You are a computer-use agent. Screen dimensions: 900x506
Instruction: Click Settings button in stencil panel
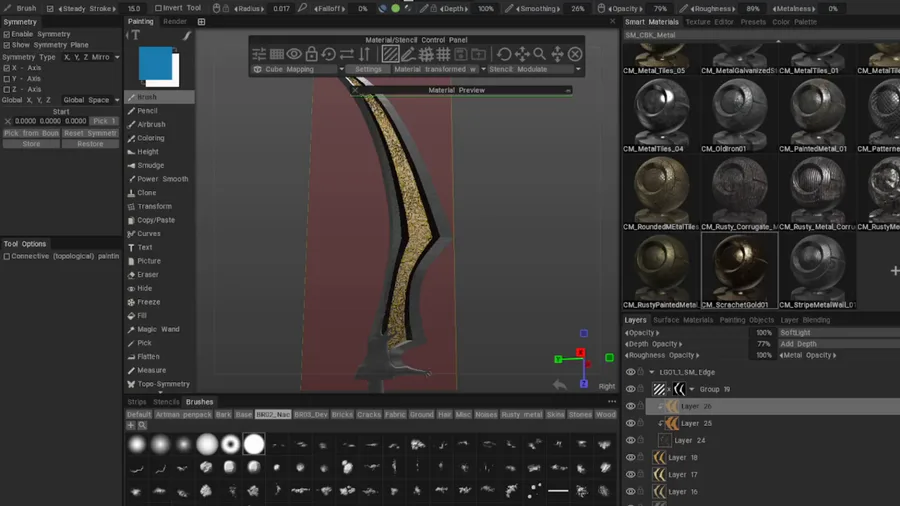tap(368, 69)
